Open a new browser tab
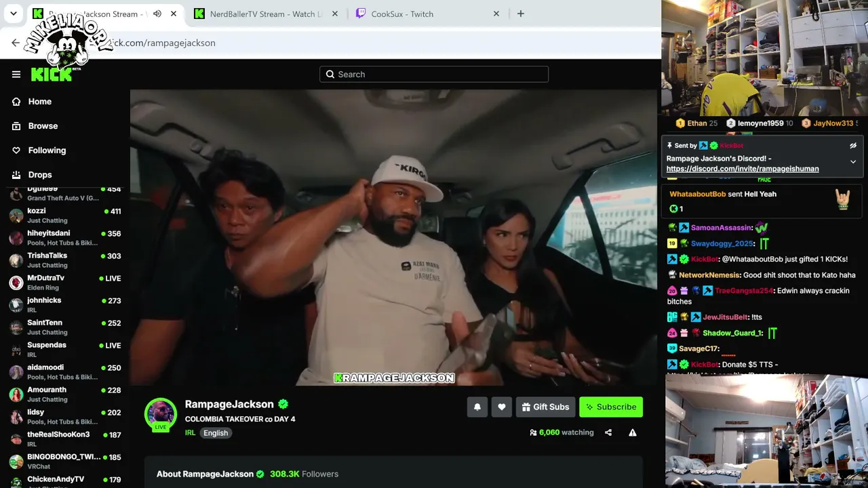 tap(521, 14)
